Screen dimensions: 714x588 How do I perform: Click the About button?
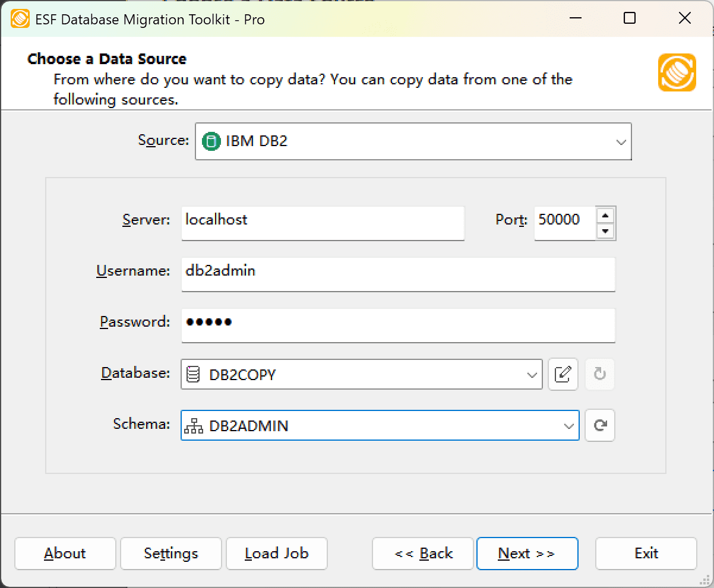(x=65, y=553)
